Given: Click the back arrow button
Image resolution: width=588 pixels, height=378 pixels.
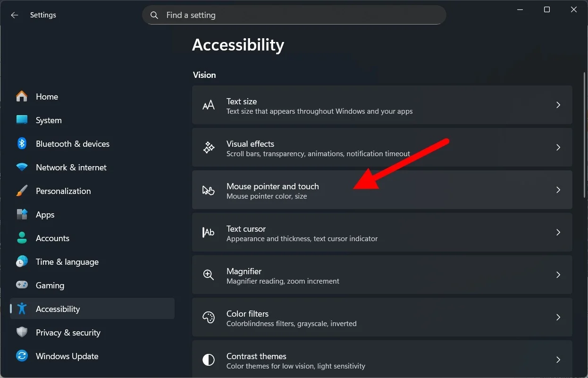Looking at the screenshot, I should [x=14, y=15].
